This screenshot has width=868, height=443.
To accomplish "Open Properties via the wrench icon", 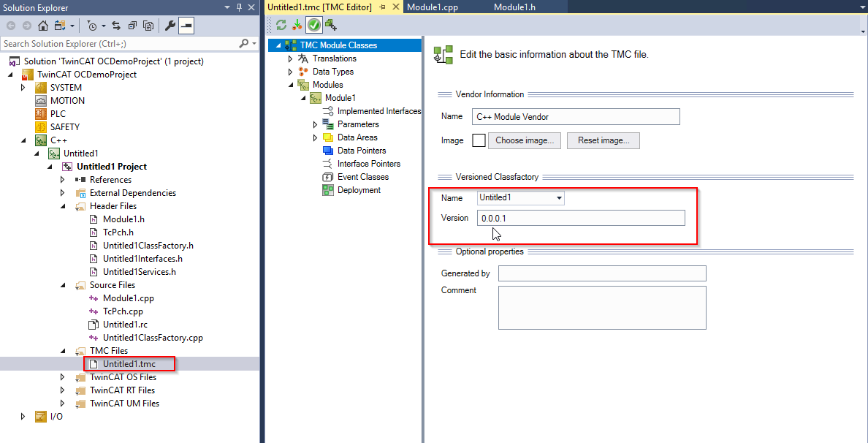I will coord(170,26).
